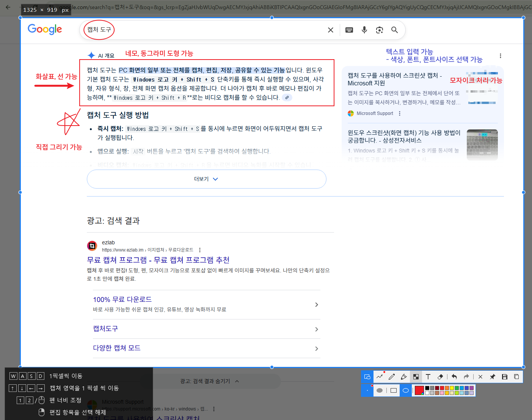Click the '광고: 검색 결과' heading

[x=113, y=220]
